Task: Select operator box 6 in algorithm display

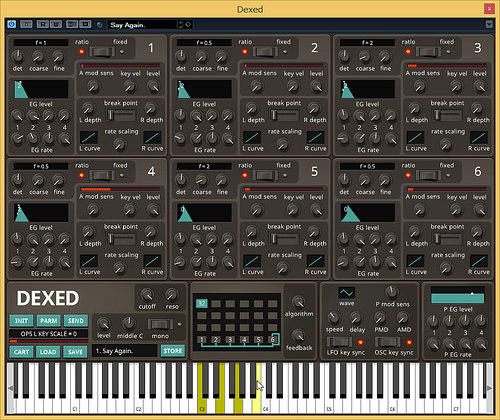Action: coord(272,340)
